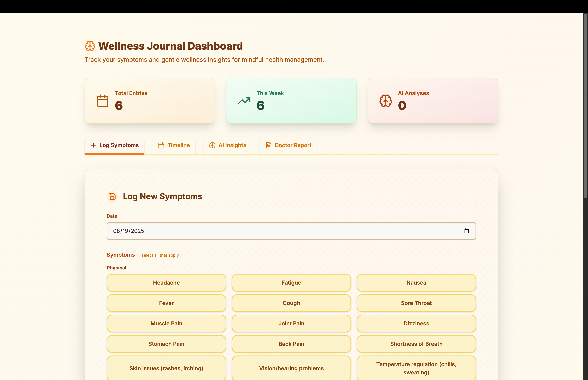The height and width of the screenshot is (380, 588).
Task: Click the plus icon on Log Symptoms tab
Action: tap(93, 145)
